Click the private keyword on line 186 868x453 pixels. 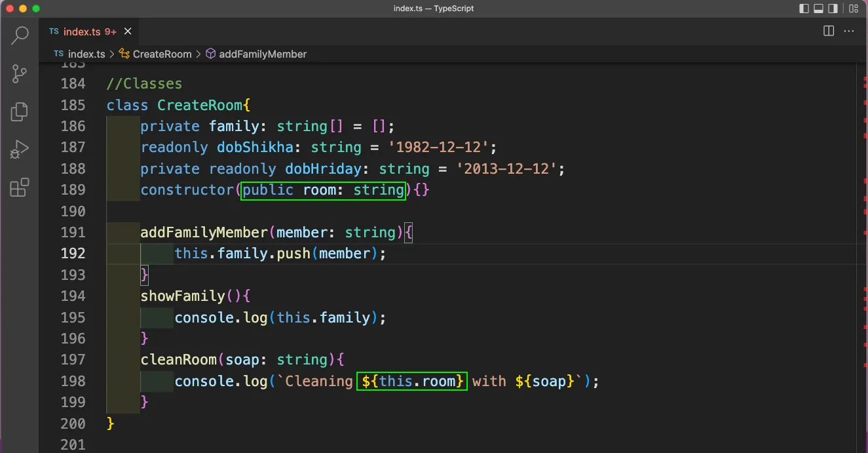(x=170, y=127)
